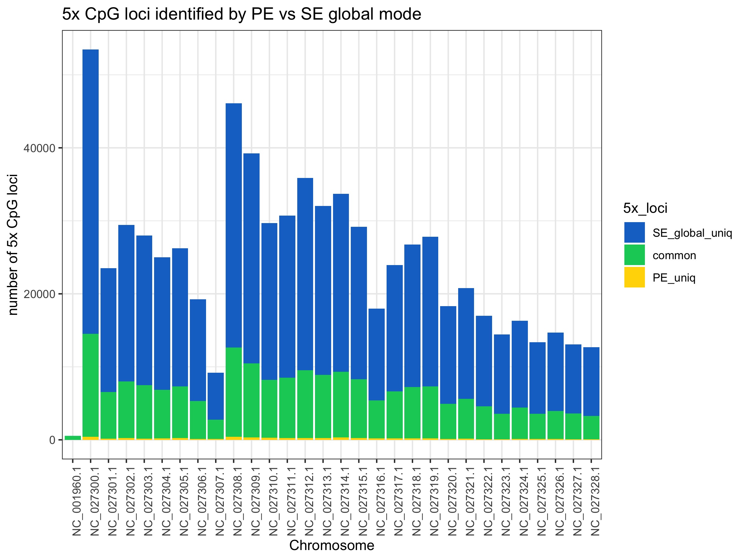Click the 5x_loci legend title
This screenshot has height=560, width=747.
[645, 208]
